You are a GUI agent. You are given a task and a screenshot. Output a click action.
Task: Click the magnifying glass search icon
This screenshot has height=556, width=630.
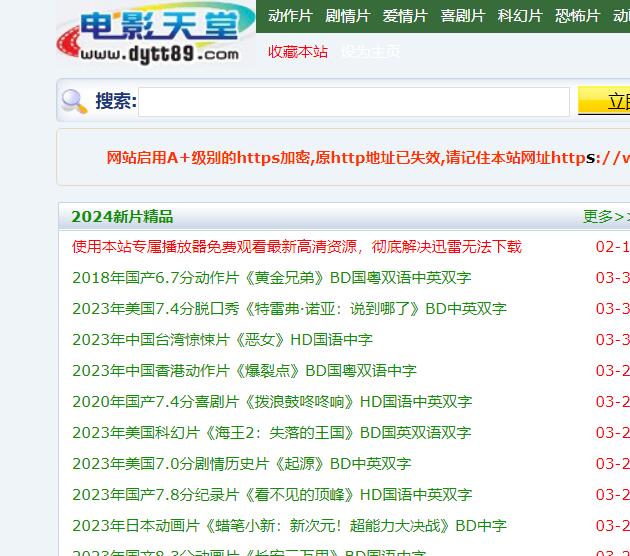(74, 101)
